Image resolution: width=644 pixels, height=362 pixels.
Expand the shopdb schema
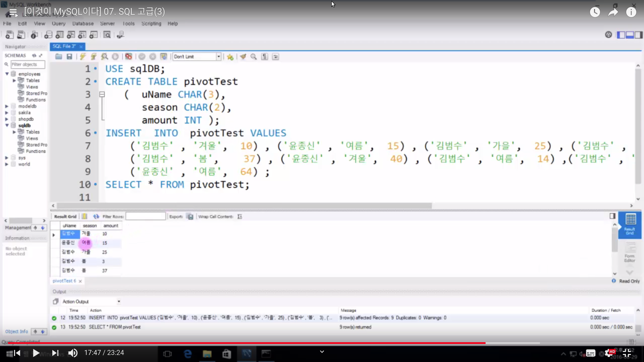(7, 119)
